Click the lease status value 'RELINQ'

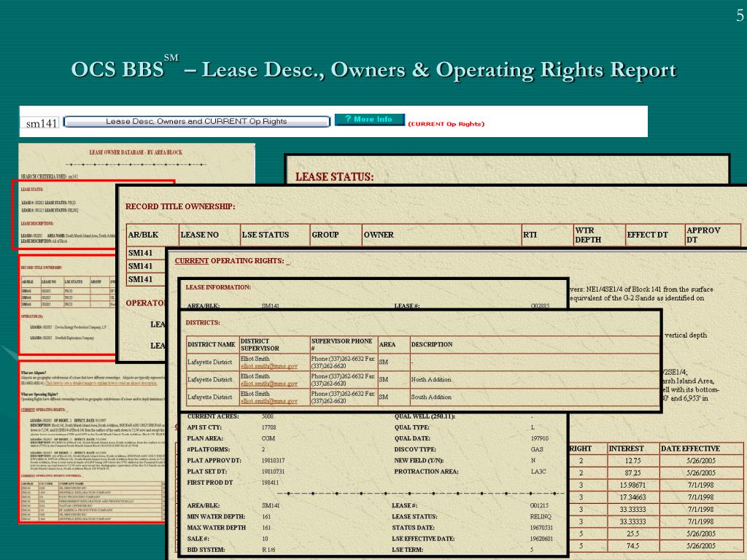[541, 517]
